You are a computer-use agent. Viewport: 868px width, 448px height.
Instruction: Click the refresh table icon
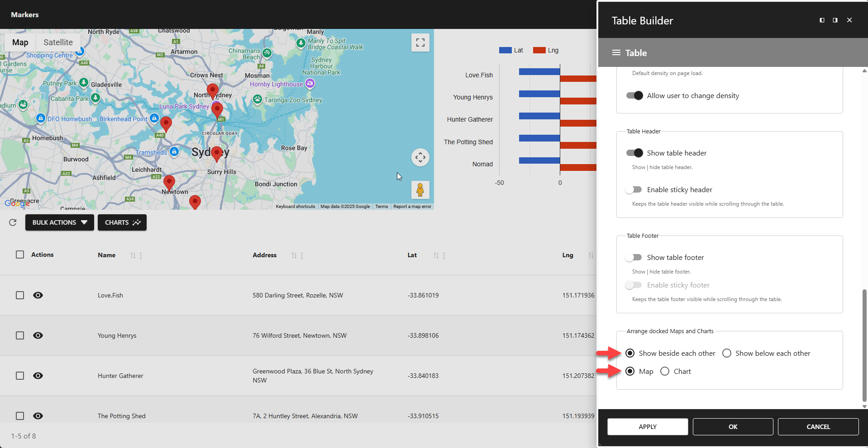tap(12, 222)
